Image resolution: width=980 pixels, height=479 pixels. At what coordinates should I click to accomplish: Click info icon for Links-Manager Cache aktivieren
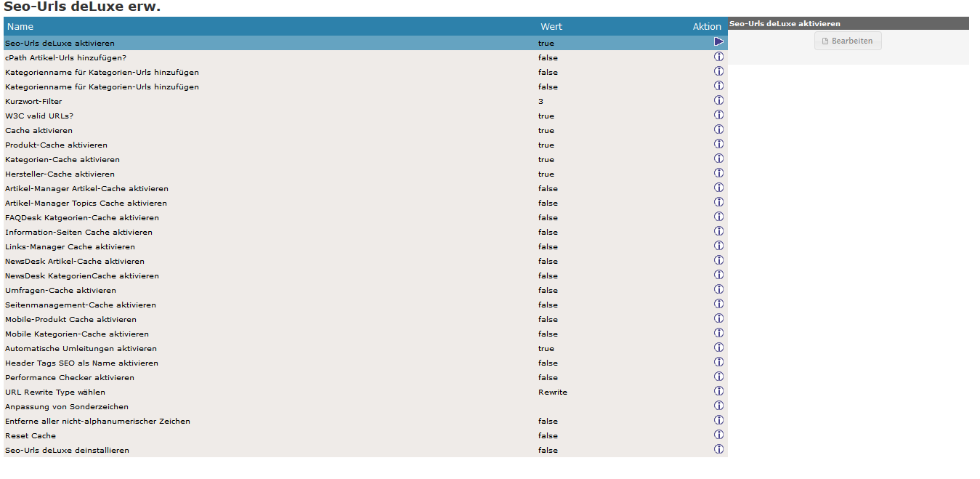click(718, 246)
